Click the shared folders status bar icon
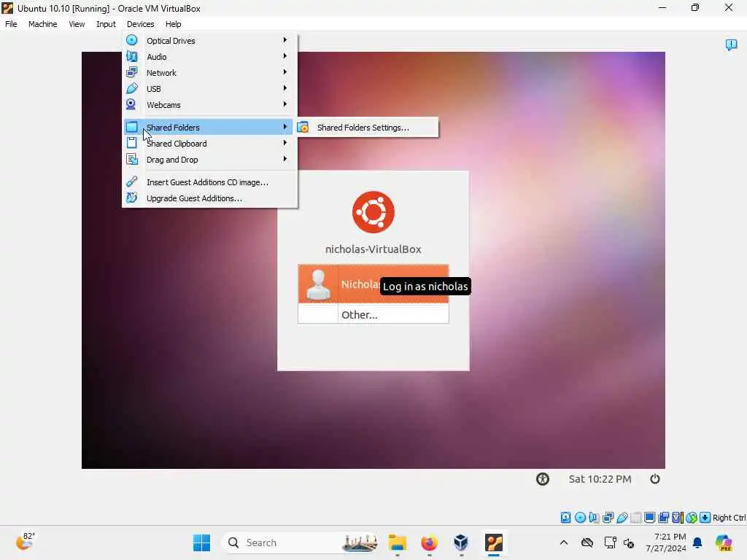This screenshot has height=560, width=747. point(635,518)
